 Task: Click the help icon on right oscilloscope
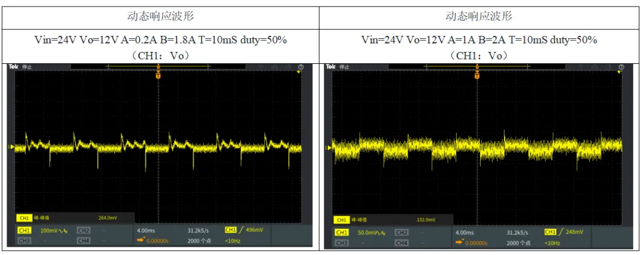click(621, 67)
